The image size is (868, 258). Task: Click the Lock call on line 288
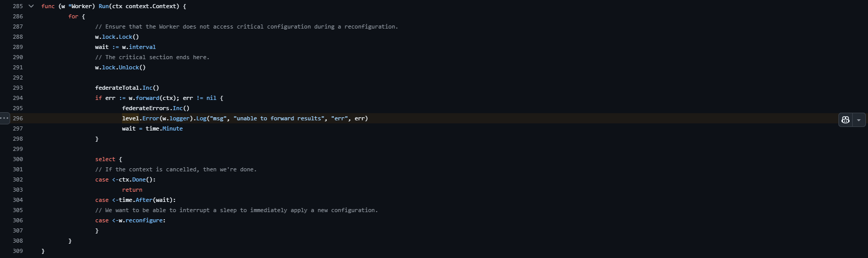(x=126, y=37)
